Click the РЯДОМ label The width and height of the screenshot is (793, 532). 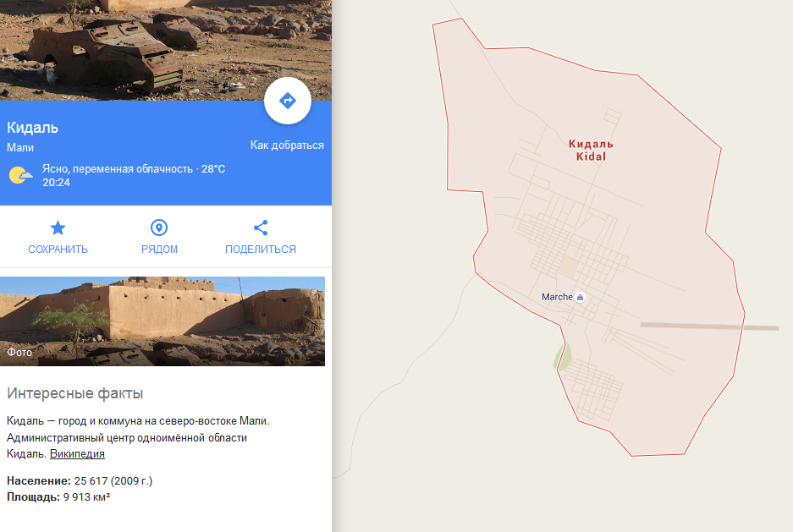[159, 249]
